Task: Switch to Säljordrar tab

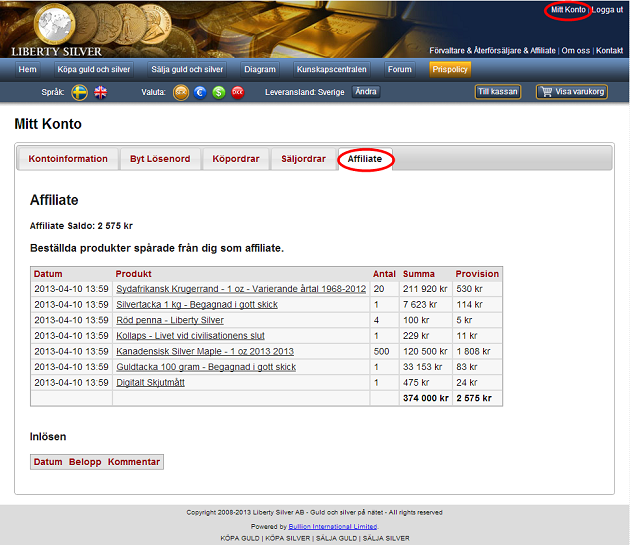Action: [303, 159]
